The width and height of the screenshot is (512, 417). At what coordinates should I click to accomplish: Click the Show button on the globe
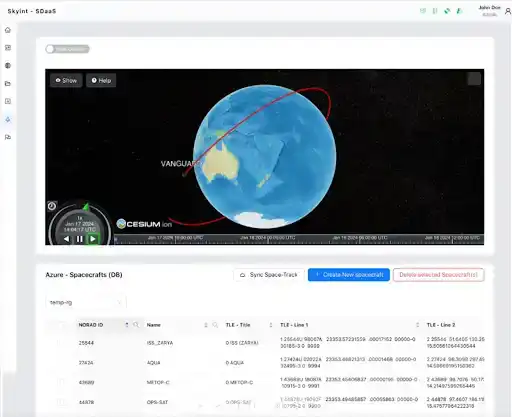pos(66,80)
